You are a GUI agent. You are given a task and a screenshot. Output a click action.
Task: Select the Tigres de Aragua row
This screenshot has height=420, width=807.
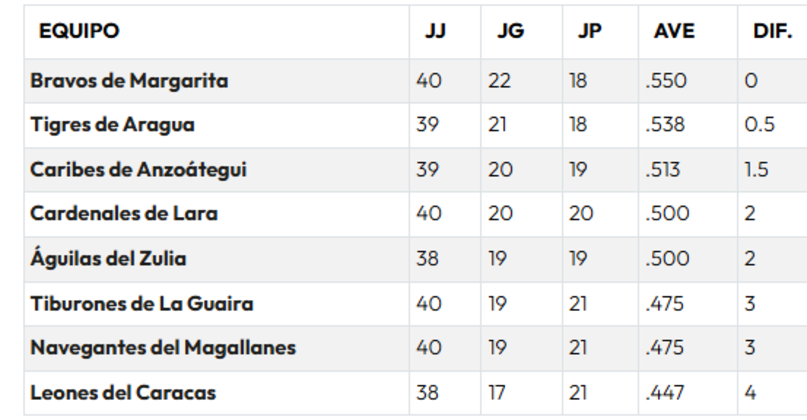point(112,125)
